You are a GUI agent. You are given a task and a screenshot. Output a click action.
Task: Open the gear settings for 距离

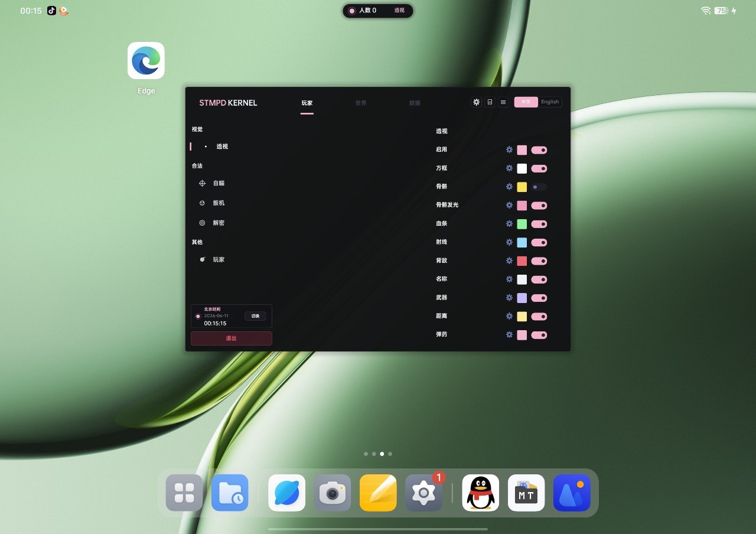509,317
